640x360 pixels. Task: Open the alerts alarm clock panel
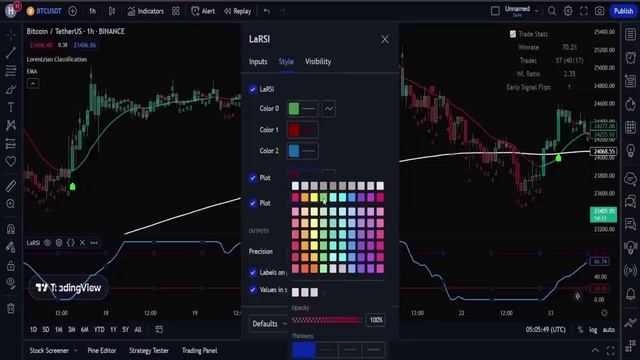(x=631, y=57)
